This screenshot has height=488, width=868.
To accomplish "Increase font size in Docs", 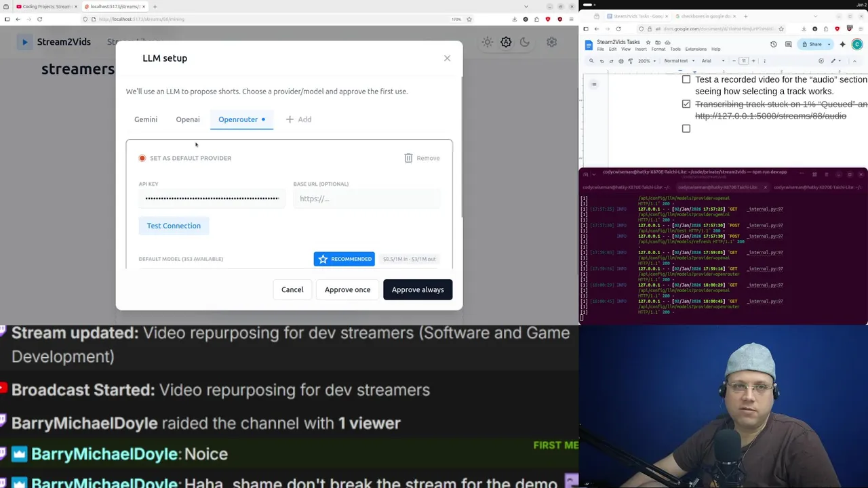I will [753, 61].
